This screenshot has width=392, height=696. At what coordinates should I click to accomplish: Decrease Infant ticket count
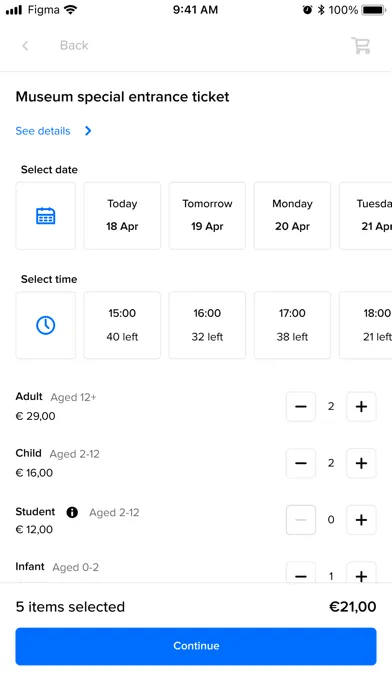coord(301,573)
